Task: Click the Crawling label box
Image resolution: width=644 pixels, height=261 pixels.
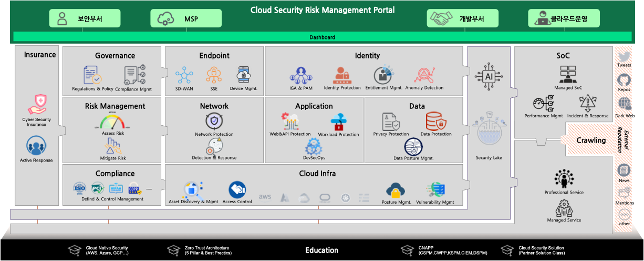Action: 590,140
